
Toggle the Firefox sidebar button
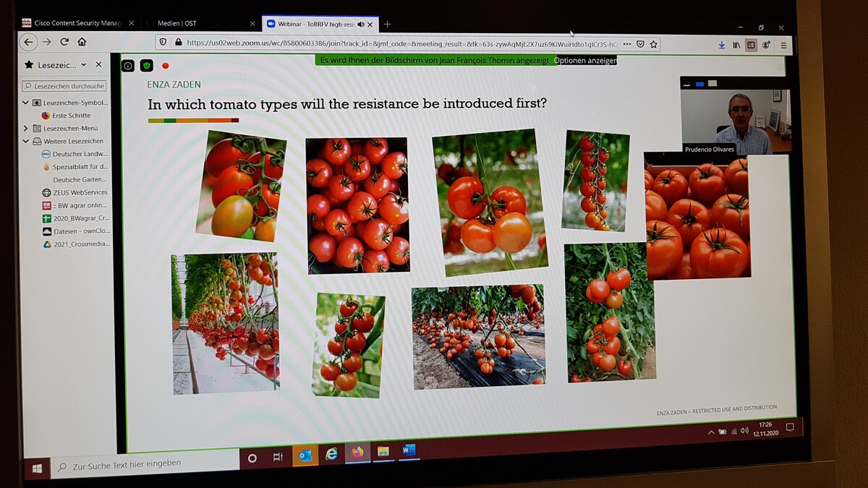[751, 45]
